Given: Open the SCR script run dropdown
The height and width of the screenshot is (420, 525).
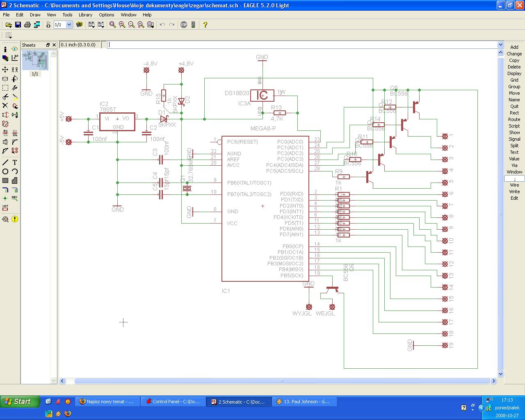Looking at the screenshot, I should 91,25.
